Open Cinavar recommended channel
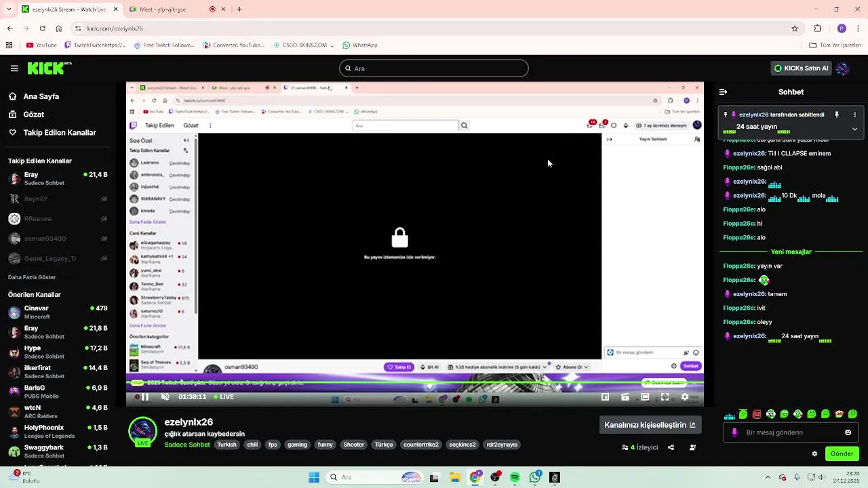This screenshot has height=488, width=868. (58, 312)
